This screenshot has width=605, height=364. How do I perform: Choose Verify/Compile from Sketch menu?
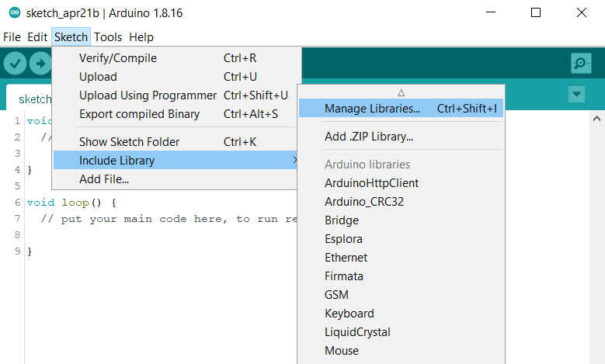tap(177, 58)
